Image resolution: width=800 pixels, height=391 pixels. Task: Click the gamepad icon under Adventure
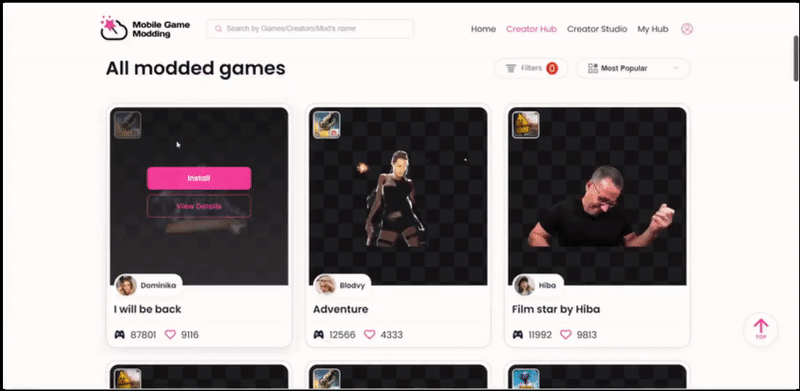point(319,335)
